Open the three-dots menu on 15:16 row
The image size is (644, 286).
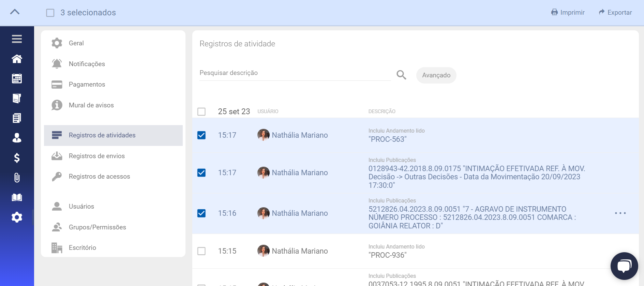[620, 213]
